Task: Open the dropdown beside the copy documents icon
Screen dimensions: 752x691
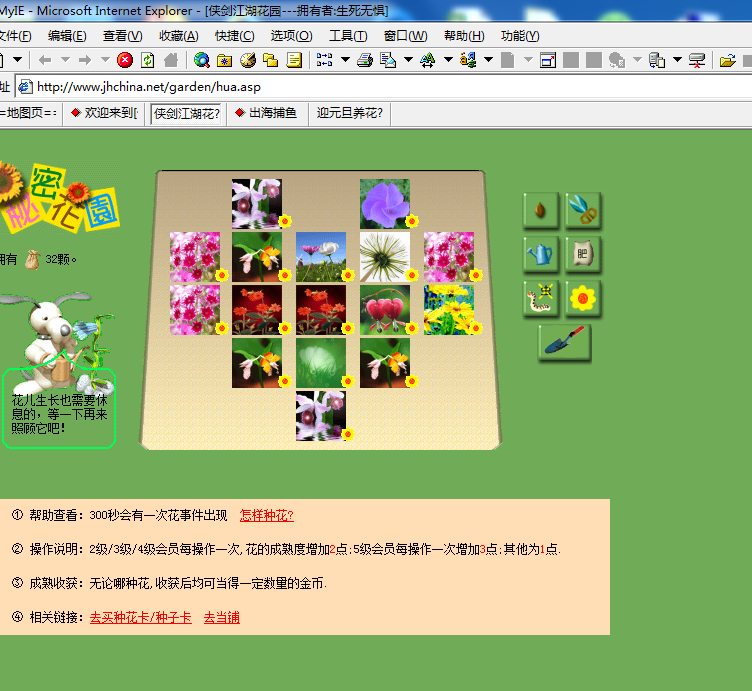Action: (x=677, y=59)
